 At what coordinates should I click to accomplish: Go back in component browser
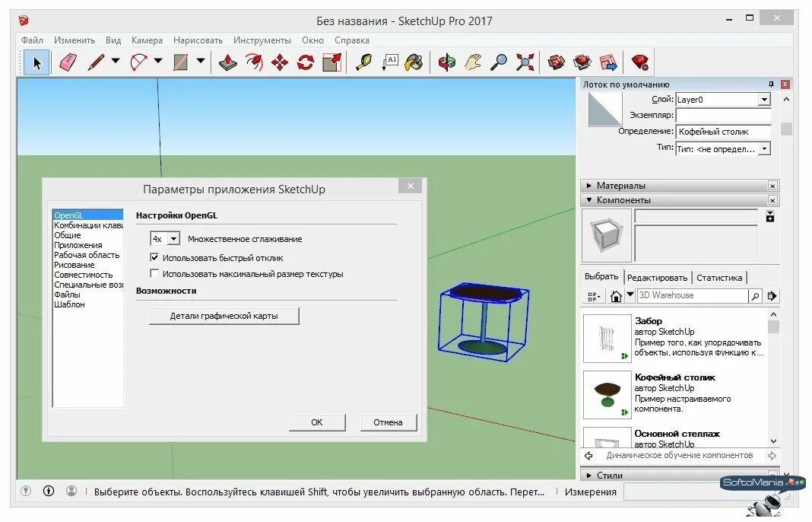pos(588,456)
